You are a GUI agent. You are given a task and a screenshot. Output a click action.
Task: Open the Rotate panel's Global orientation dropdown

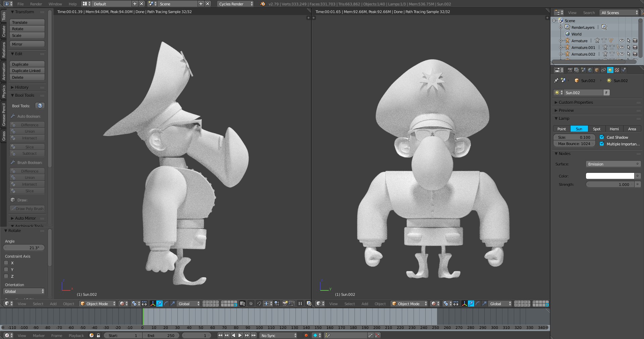point(24,291)
